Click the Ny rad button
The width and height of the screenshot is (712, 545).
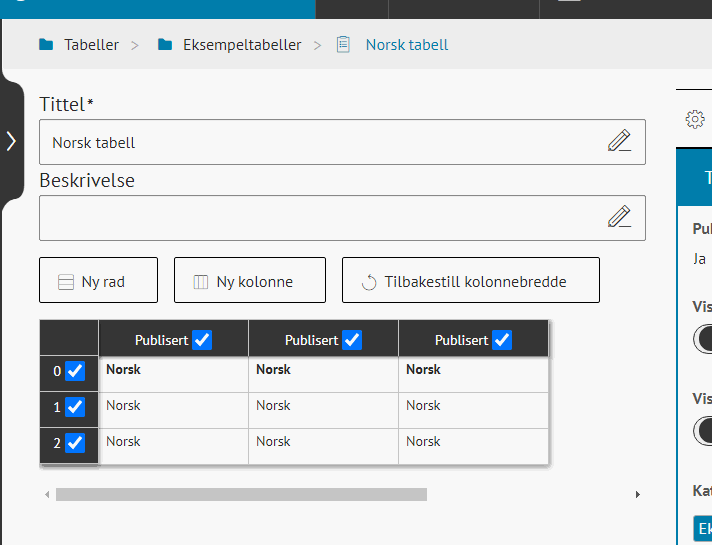point(98,281)
